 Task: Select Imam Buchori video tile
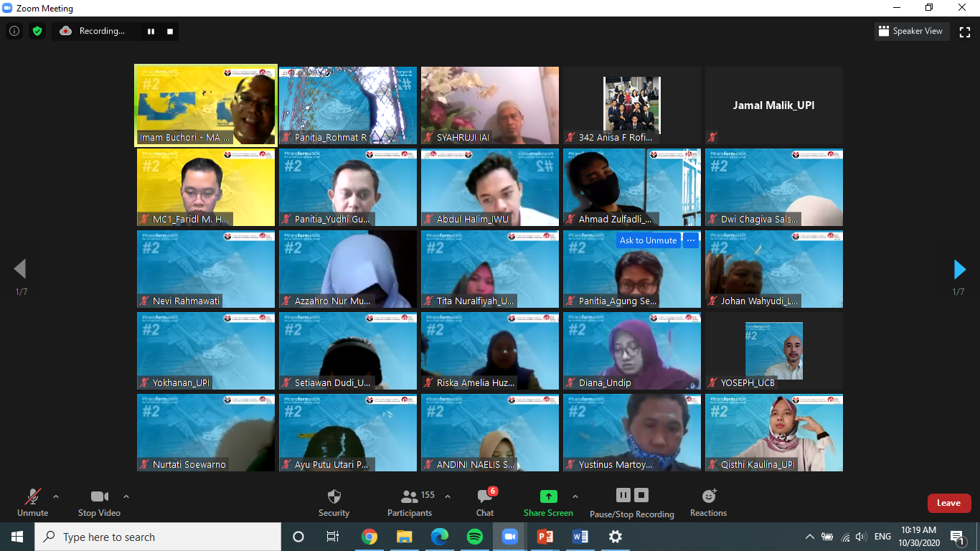(206, 105)
